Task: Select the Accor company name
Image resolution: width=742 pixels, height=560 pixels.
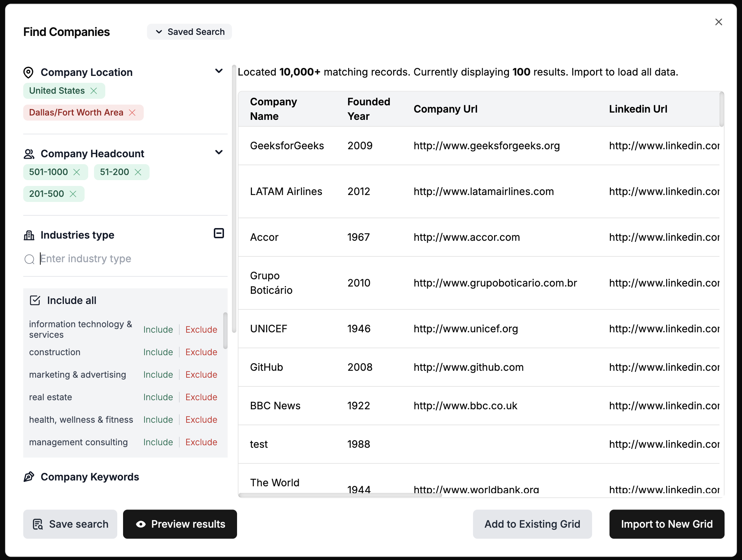Action: 264,237
